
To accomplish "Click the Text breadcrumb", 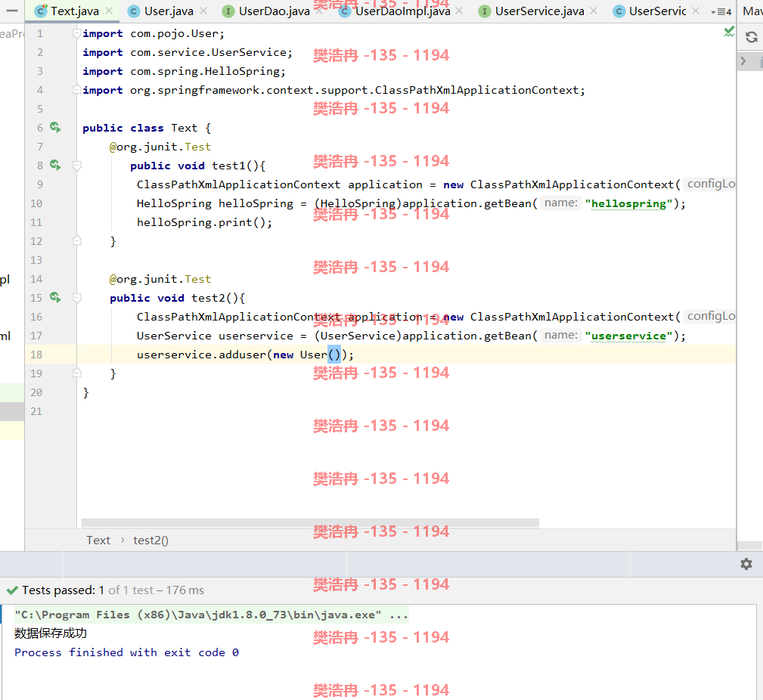I will click(98, 540).
